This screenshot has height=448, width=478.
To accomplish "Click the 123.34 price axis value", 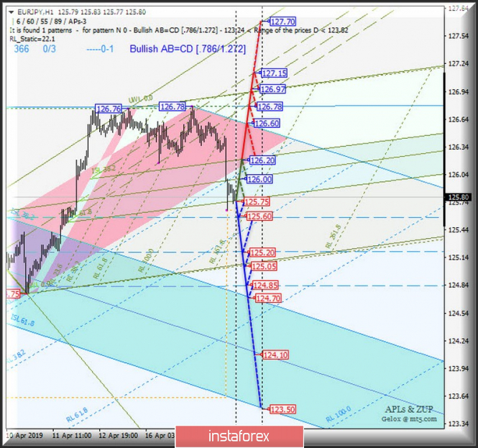I will (x=458, y=424).
